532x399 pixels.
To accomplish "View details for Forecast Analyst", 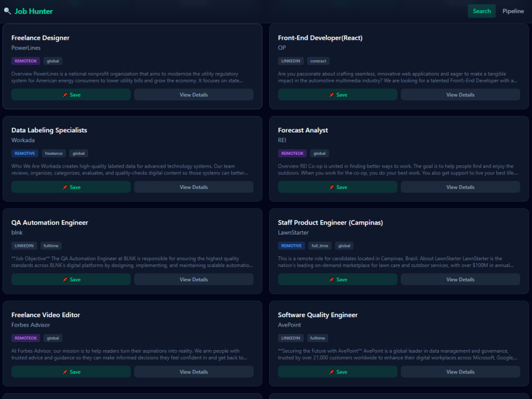I will click(x=460, y=187).
